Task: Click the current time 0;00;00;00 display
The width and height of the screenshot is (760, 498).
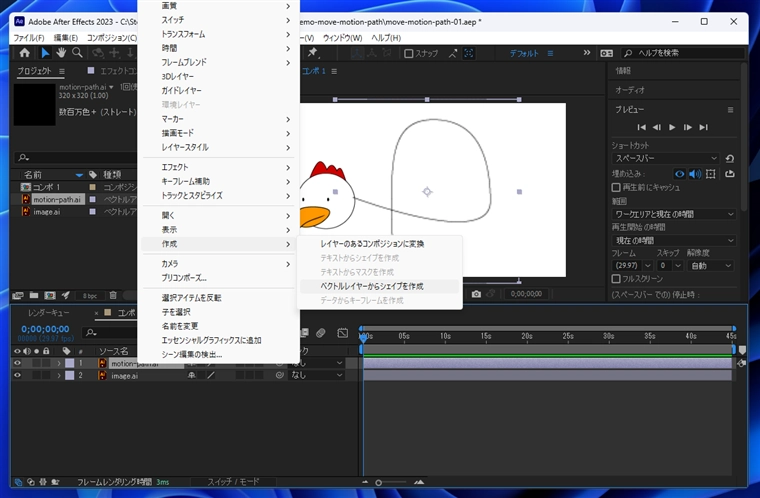Action: tap(45, 329)
